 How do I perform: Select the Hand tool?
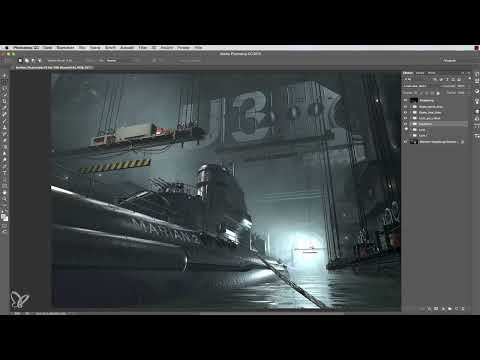(5, 192)
